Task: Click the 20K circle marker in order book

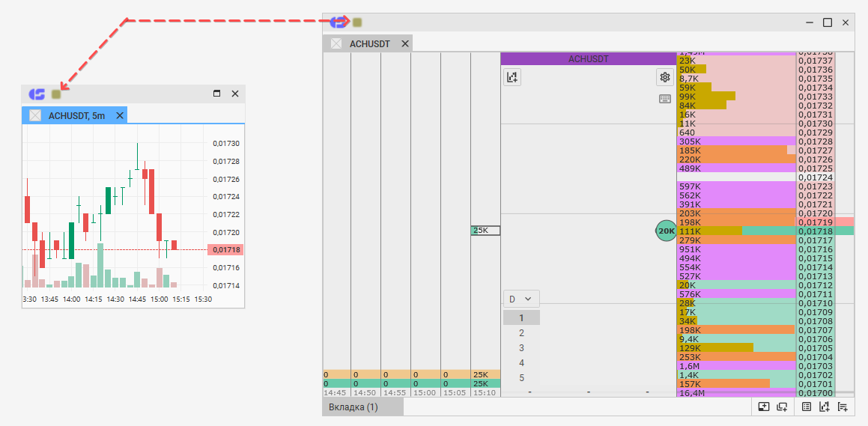Action: [667, 231]
